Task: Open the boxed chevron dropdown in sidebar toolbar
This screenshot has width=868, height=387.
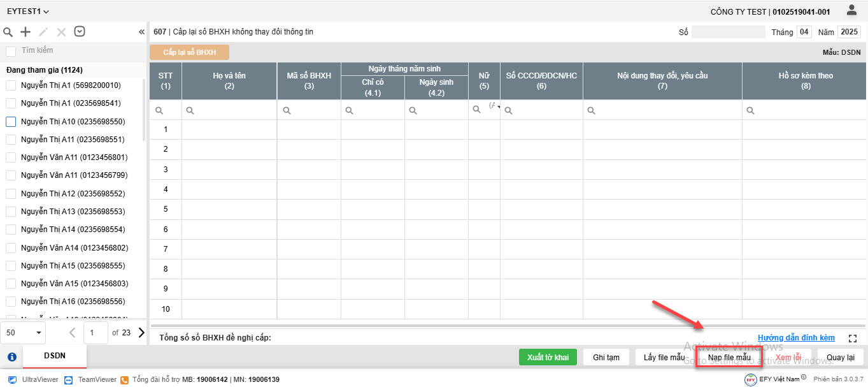Action: (x=80, y=32)
